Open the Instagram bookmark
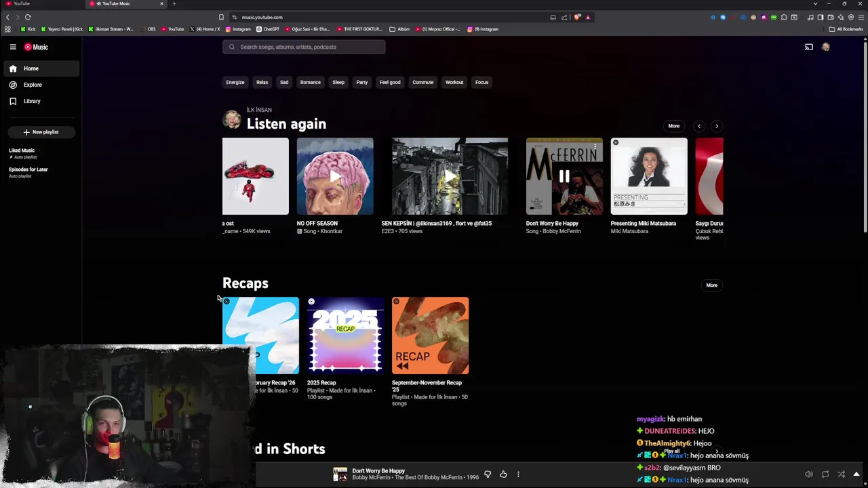The height and width of the screenshot is (488, 868). pos(237,29)
